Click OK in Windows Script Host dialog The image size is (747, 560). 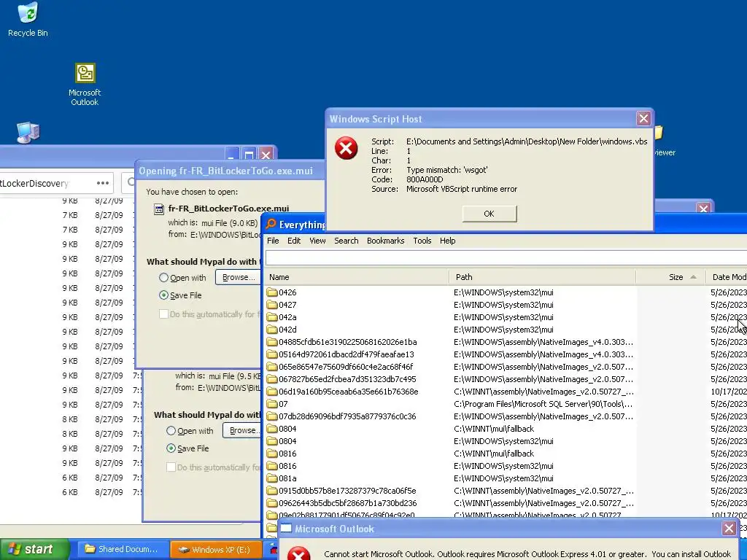[x=489, y=214]
